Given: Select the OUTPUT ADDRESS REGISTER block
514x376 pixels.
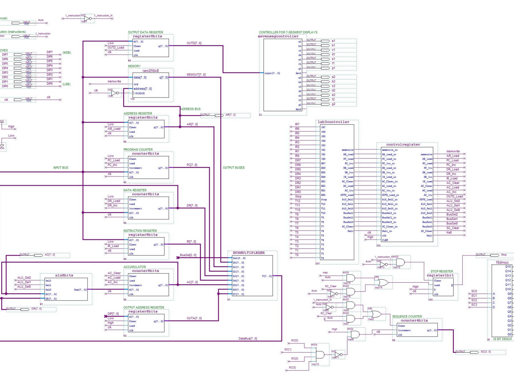Looking at the screenshot, I should 146,323.
